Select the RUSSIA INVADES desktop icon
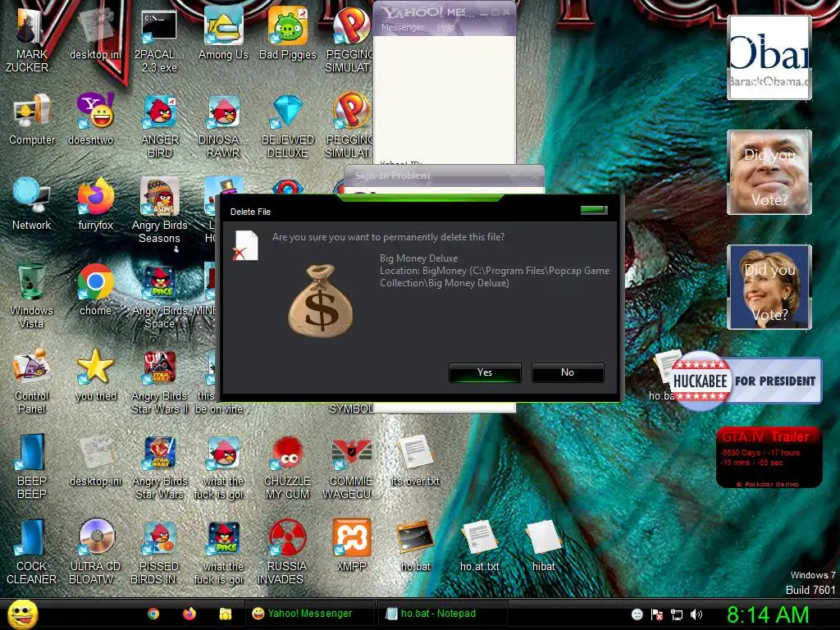The width and height of the screenshot is (840, 630). pyautogui.click(x=288, y=552)
